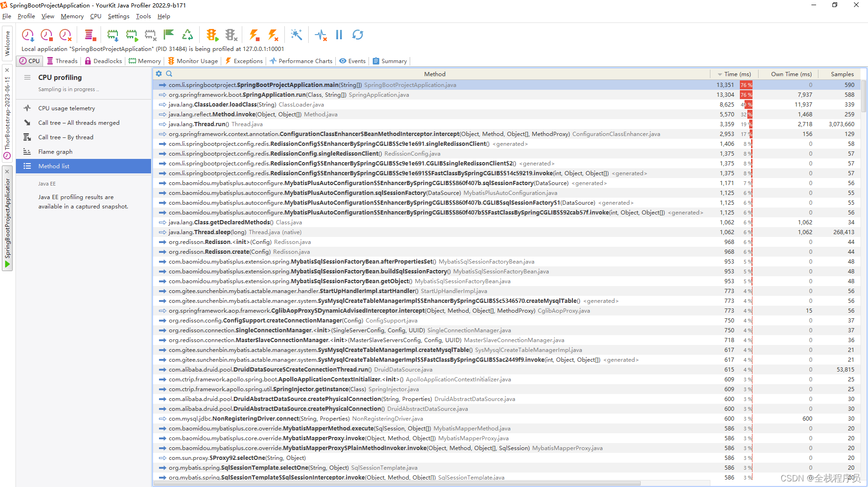The image size is (868, 487).
Task: Refresh the profiling view with the circular-arrows icon
Action: [x=358, y=35]
